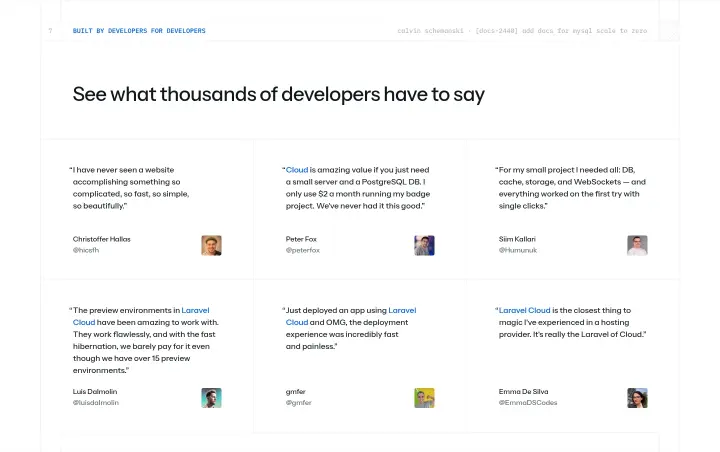Viewport: 720px width, 452px height.
Task: Follow Laravel Cloud link in Emma De Silva's quote
Action: coord(524,311)
